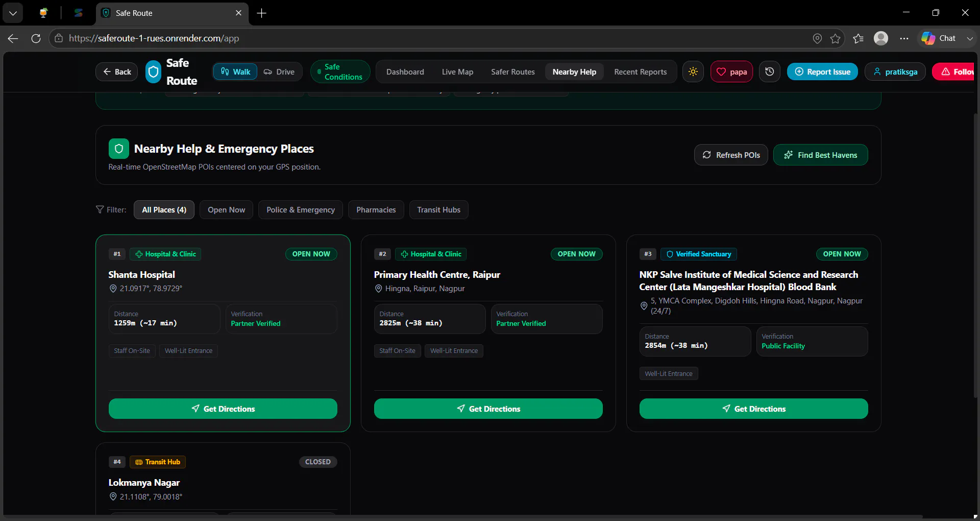
Task: Switch to the second pinned browser tab
Action: (x=78, y=13)
